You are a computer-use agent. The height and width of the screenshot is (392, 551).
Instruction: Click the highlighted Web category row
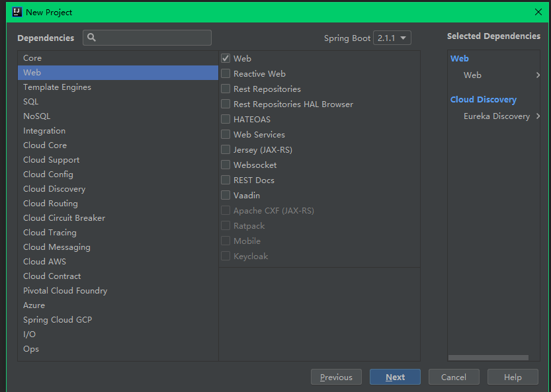point(118,72)
